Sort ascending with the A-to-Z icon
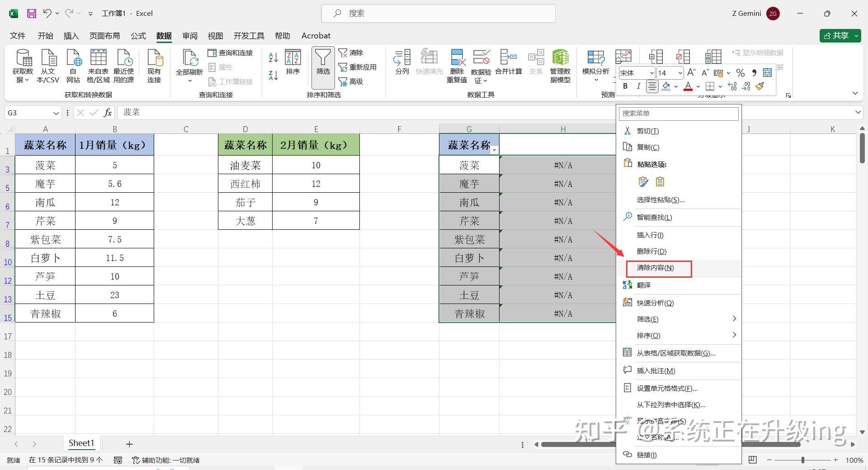 coord(273,57)
